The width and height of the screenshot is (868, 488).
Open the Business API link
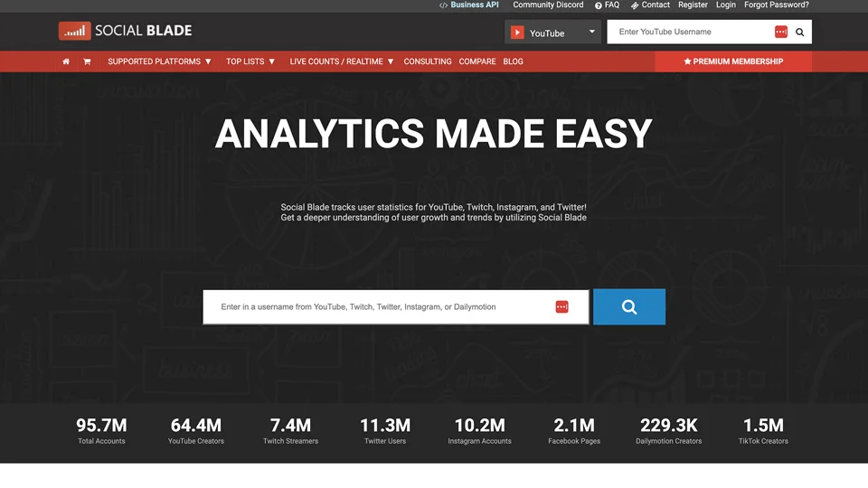click(x=475, y=5)
